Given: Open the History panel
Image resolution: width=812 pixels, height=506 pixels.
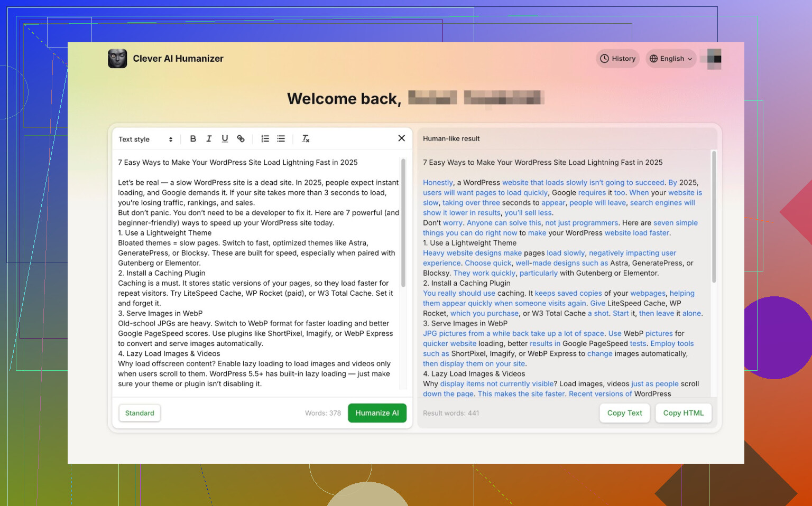Looking at the screenshot, I should pyautogui.click(x=618, y=59).
